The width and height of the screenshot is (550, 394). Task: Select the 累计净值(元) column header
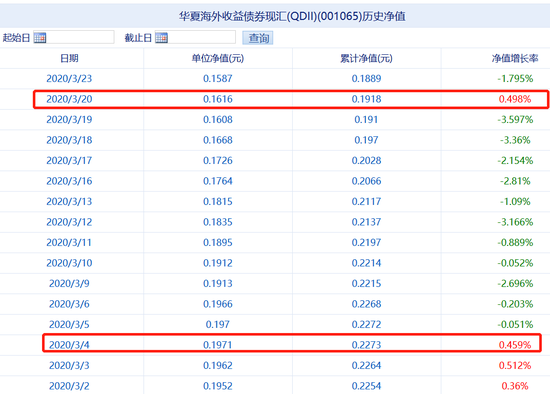tap(366, 58)
